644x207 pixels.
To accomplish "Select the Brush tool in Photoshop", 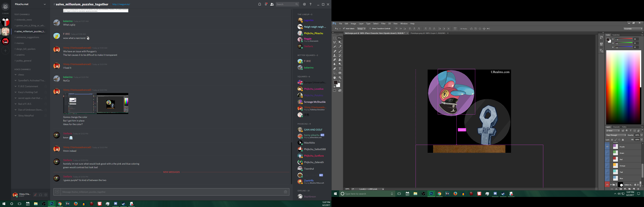I will pyautogui.click(x=340, y=51).
